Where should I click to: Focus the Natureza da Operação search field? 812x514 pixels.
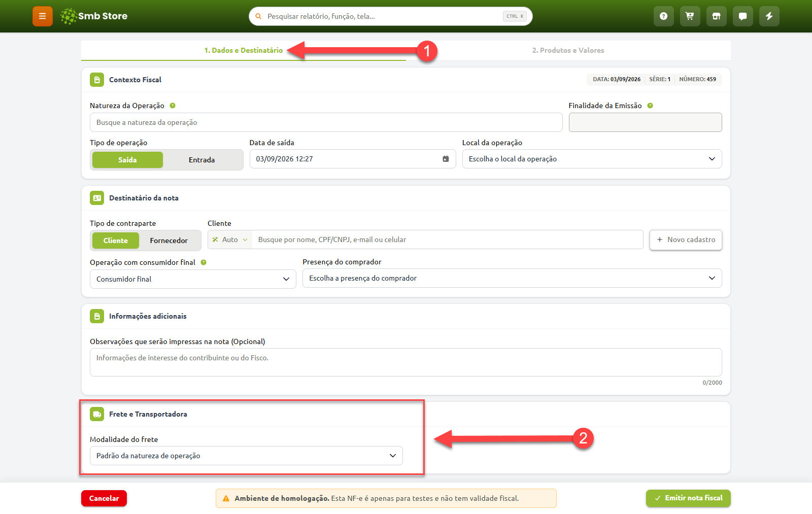pos(326,122)
